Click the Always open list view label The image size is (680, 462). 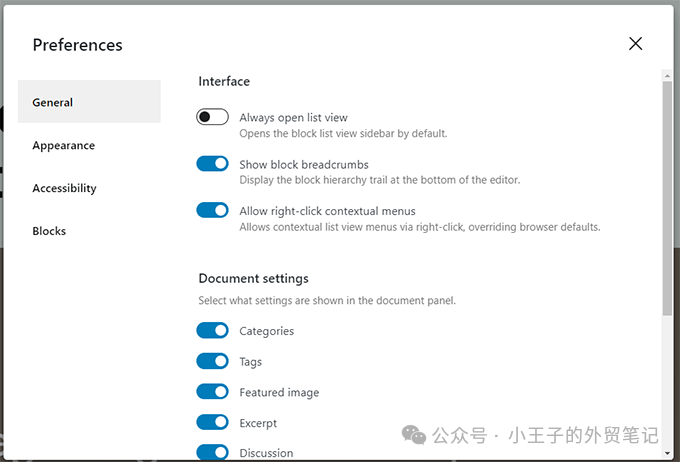[294, 118]
